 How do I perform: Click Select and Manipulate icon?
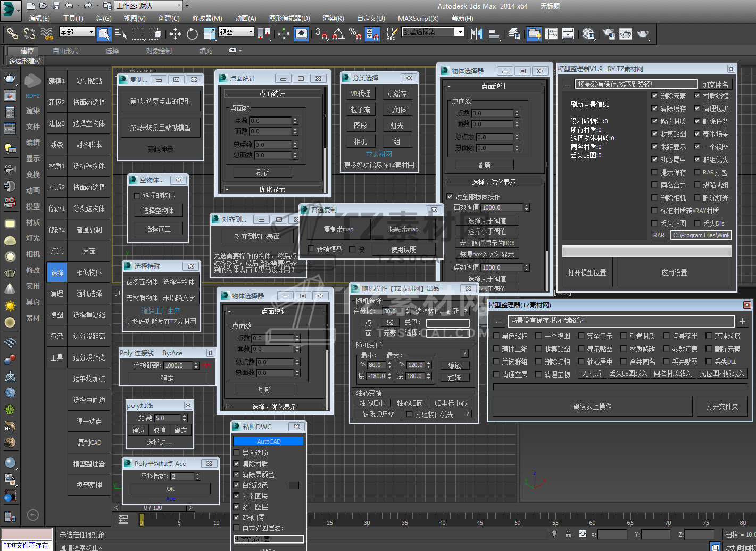coord(284,34)
